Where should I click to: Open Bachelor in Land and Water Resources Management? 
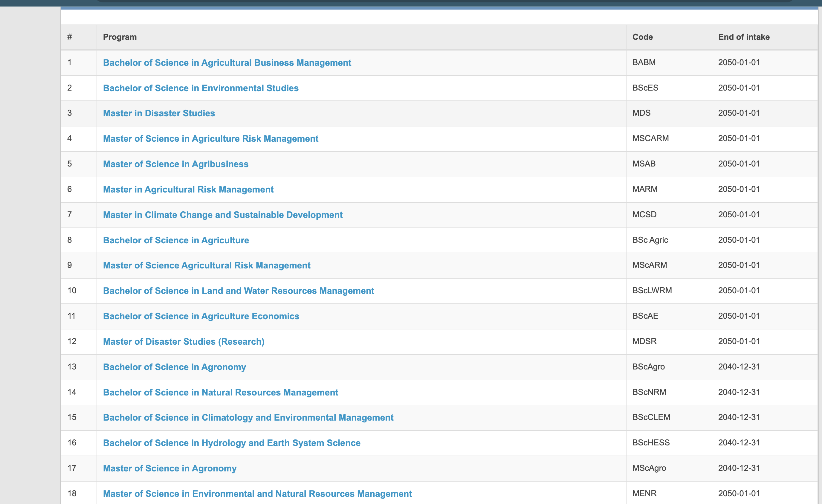pyautogui.click(x=239, y=291)
